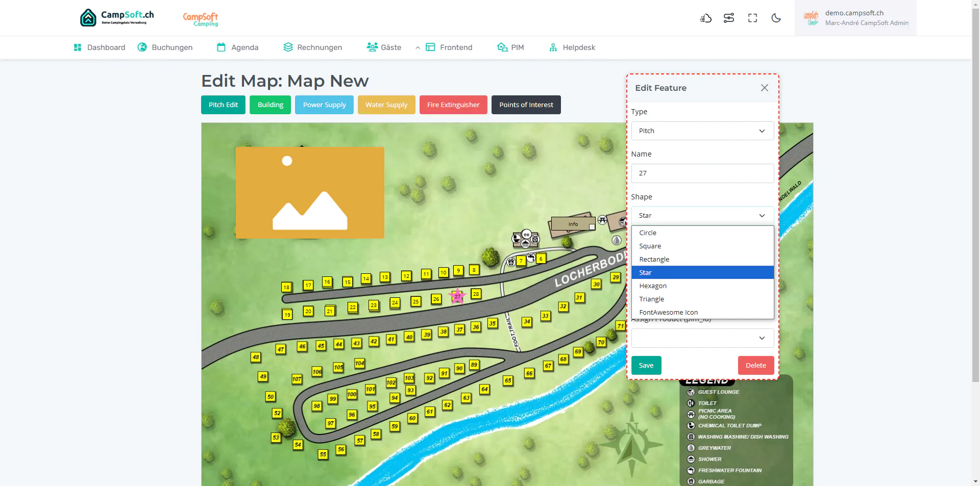
Task: Click pitch marker 107 on the map
Action: (297, 379)
